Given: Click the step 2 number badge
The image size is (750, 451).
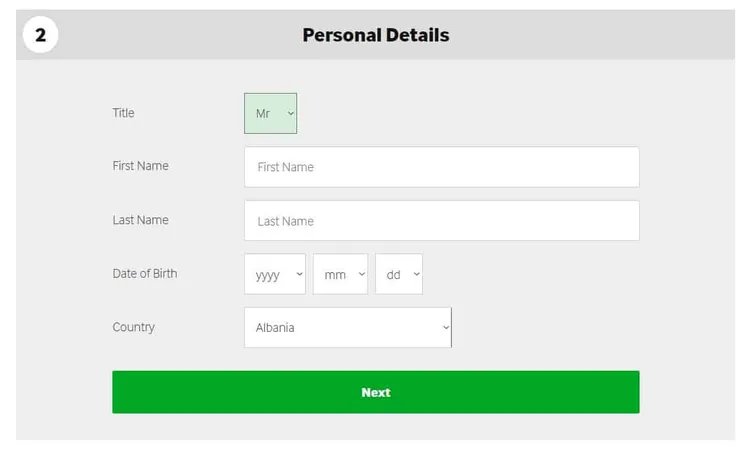Looking at the screenshot, I should (40, 36).
